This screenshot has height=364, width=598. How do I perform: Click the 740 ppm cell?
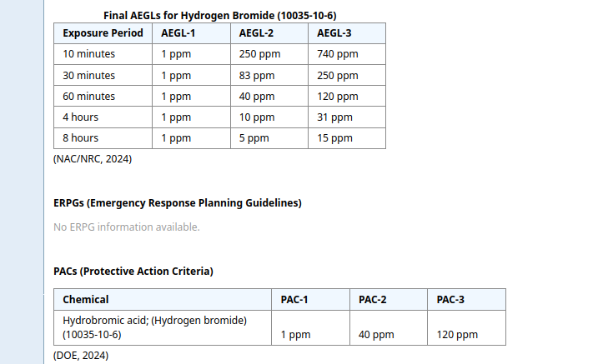338,54
